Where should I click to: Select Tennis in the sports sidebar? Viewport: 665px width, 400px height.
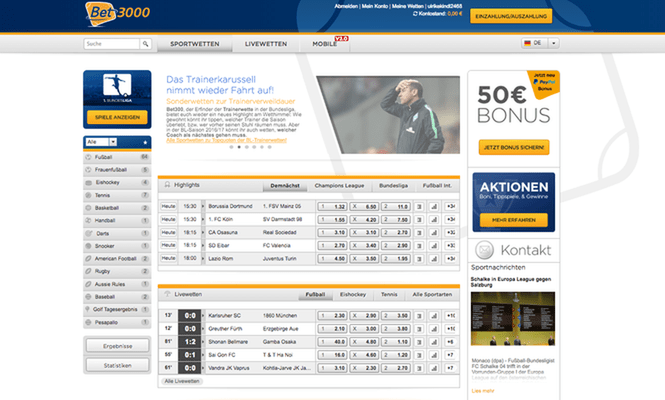tap(117, 196)
